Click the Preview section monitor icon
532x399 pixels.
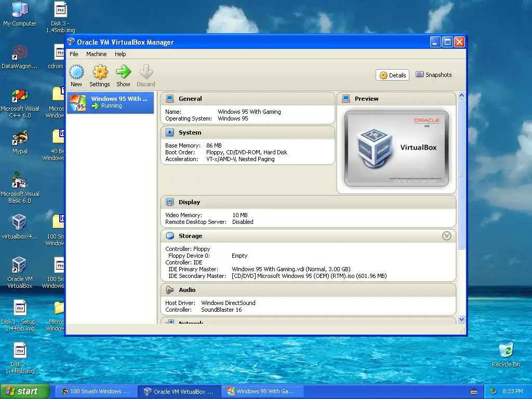345,99
